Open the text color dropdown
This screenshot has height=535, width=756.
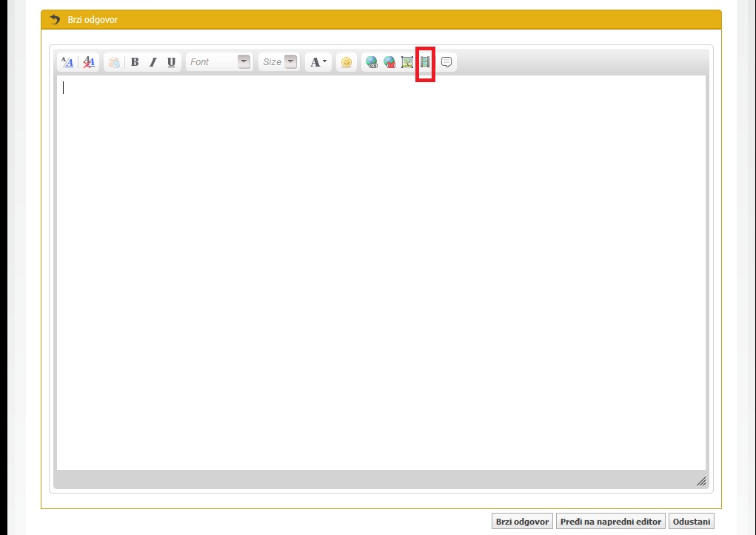(x=318, y=62)
